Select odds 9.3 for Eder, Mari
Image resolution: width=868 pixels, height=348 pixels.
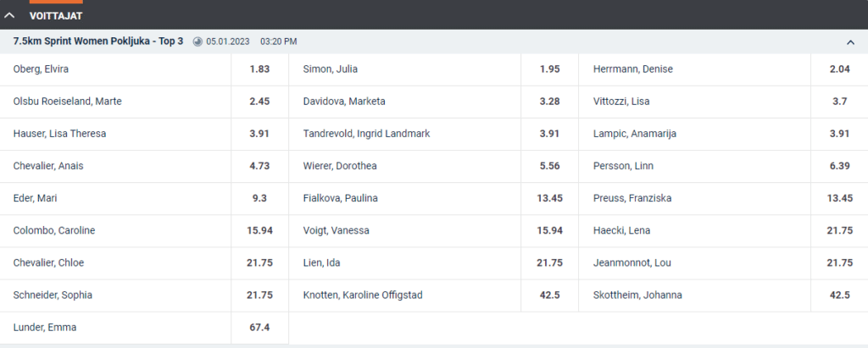pyautogui.click(x=259, y=198)
